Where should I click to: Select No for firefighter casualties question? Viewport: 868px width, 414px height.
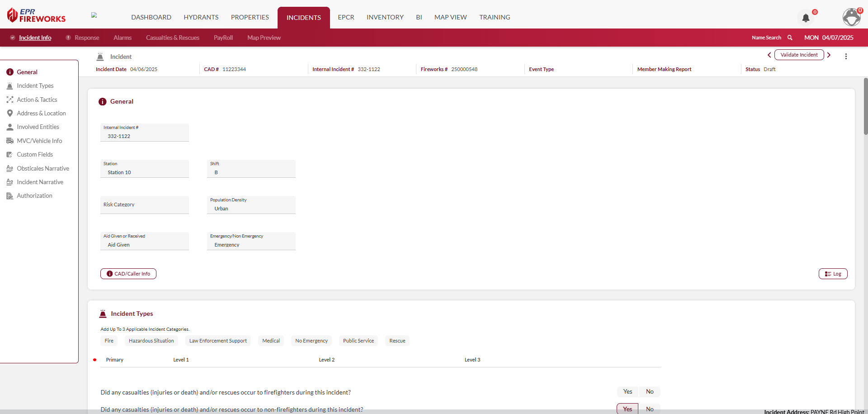[x=650, y=392]
